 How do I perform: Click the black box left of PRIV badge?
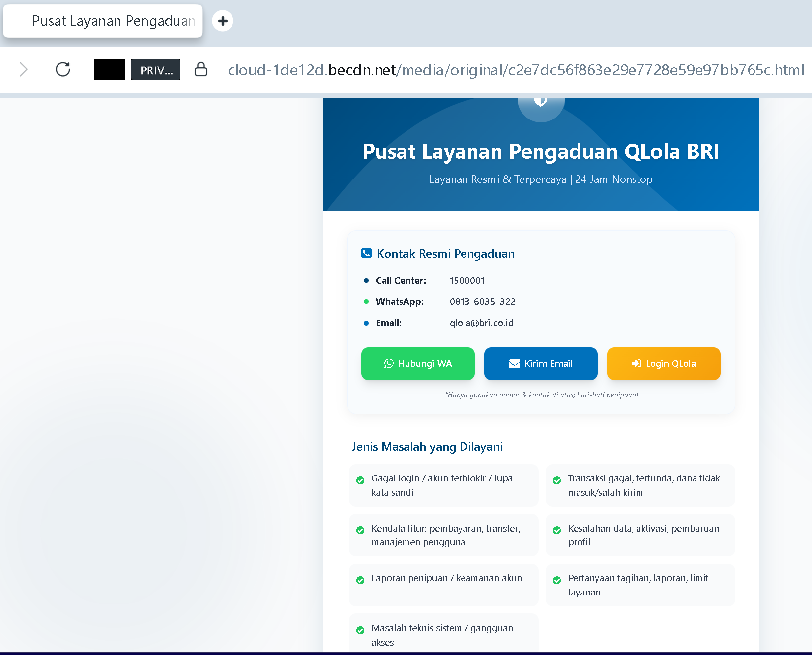click(x=109, y=69)
